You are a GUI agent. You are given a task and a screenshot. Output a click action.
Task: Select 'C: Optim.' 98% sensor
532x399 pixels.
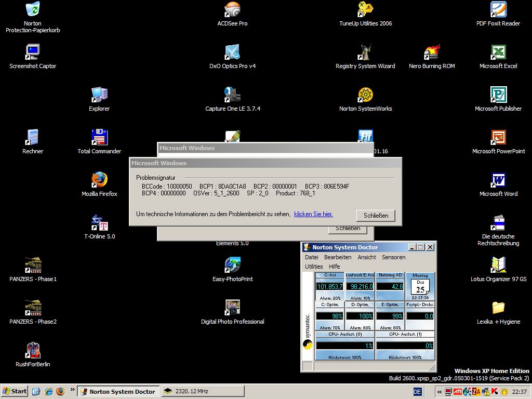330,316
